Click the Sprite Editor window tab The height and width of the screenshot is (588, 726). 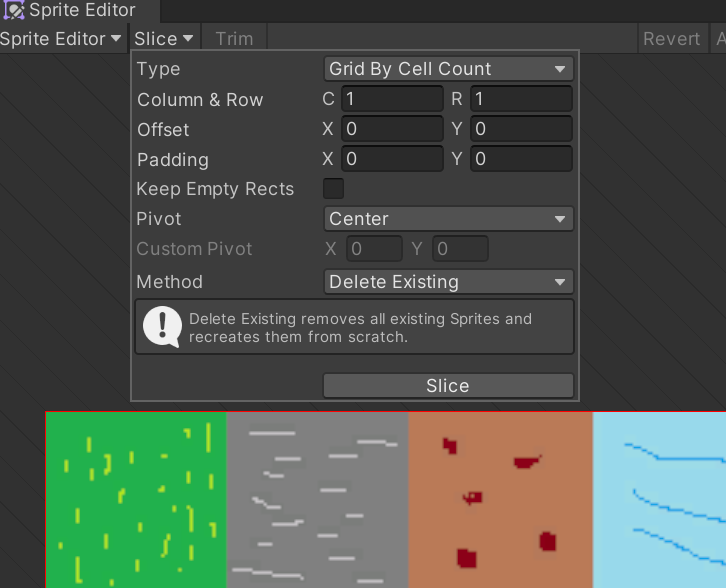[x=80, y=10]
